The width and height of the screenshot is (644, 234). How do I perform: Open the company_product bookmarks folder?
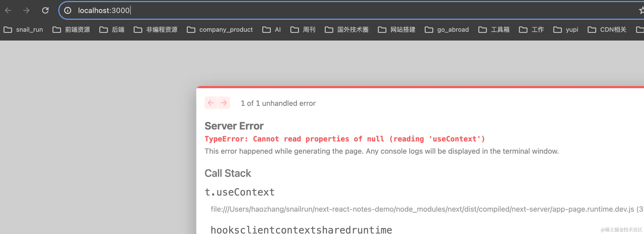[x=220, y=30]
